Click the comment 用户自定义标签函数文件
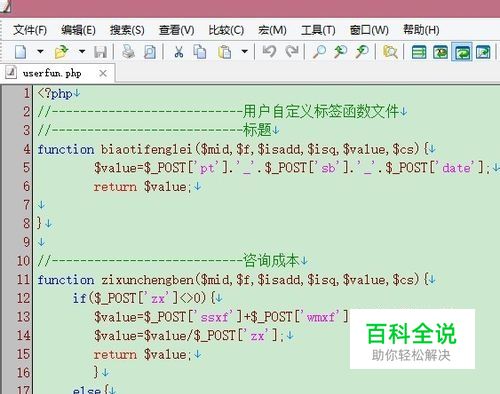Screen dimensions: 500x394 [x=321, y=111]
